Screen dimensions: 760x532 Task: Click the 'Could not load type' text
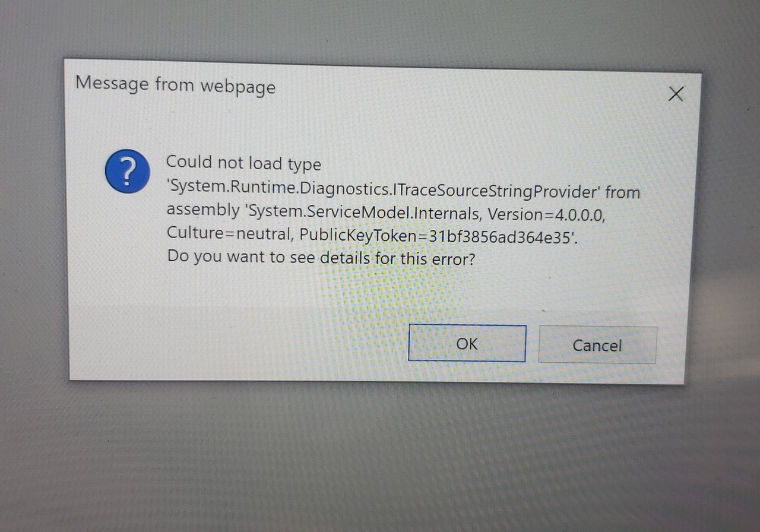click(x=243, y=163)
